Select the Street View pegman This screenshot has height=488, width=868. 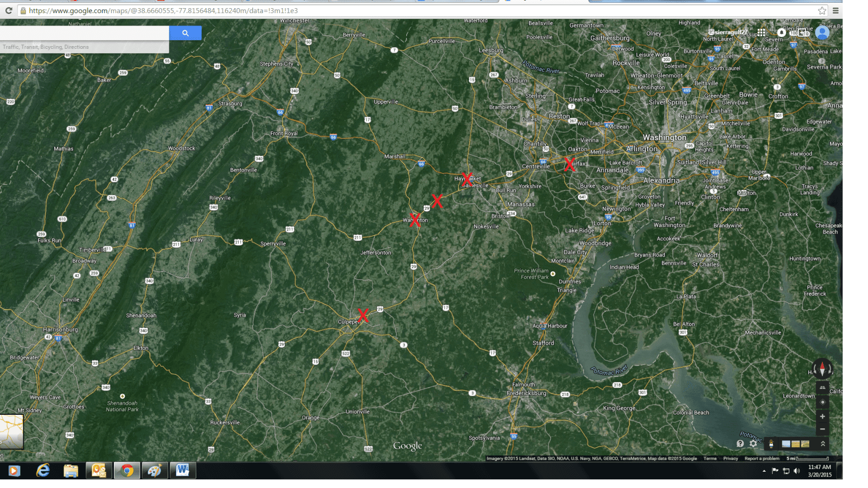771,444
